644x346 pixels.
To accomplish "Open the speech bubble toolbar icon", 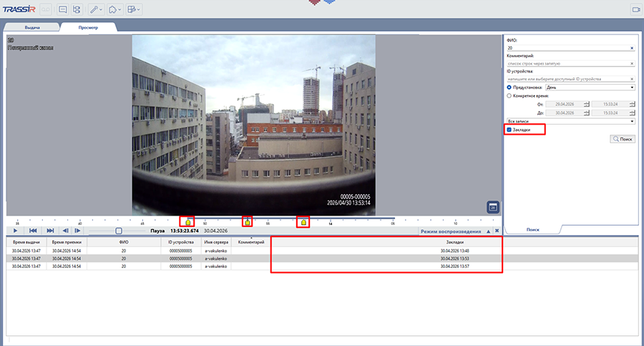I will coord(63,9).
